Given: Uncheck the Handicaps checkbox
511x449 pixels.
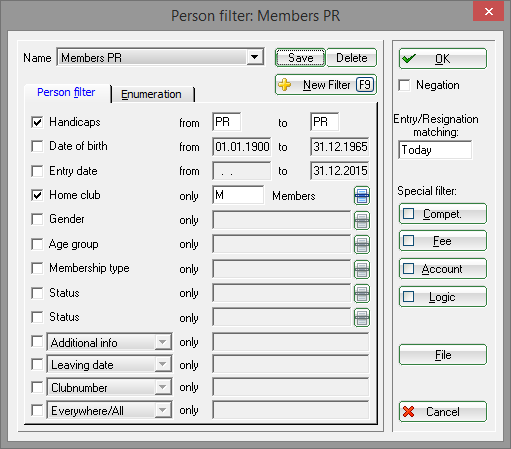Looking at the screenshot, I should coord(37,122).
